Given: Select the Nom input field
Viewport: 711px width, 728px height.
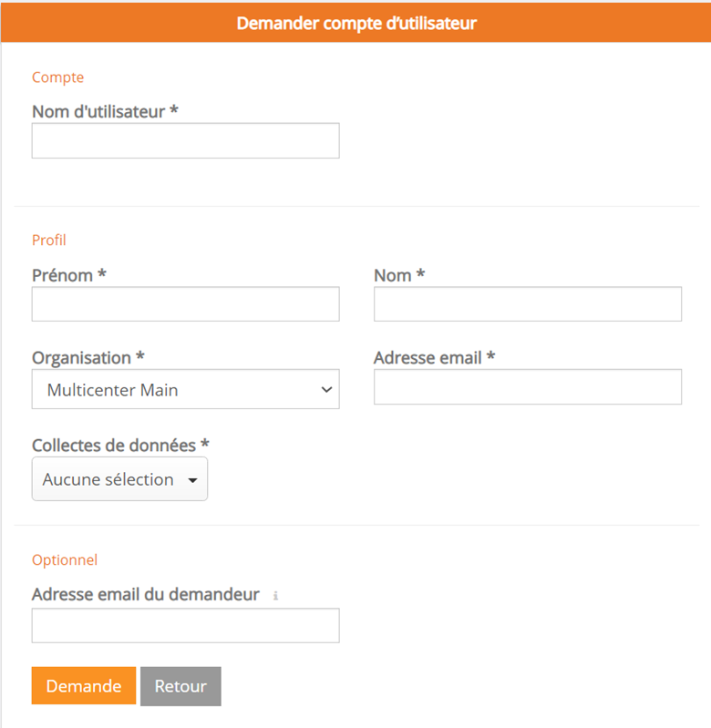Looking at the screenshot, I should pos(527,304).
